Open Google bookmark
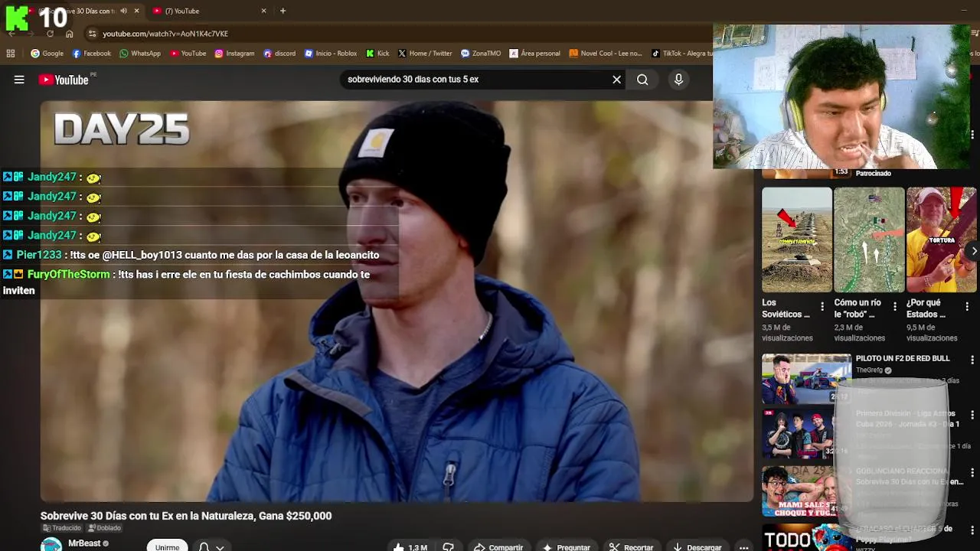This screenshot has width=980, height=551. [47, 54]
